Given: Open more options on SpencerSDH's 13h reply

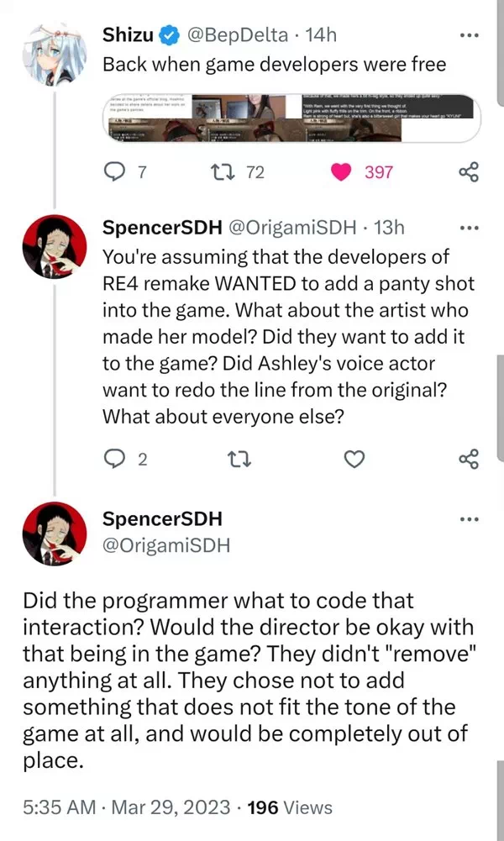Looking at the screenshot, I should click(x=469, y=229).
